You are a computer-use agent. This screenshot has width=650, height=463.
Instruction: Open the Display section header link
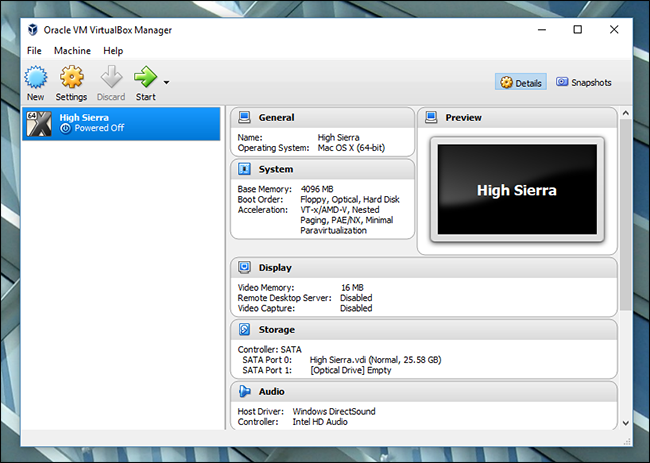coord(275,268)
